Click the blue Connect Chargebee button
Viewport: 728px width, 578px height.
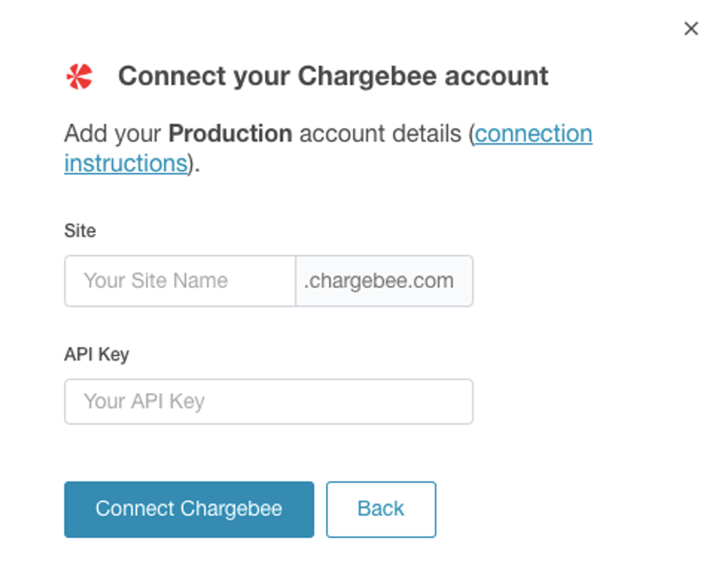pos(189,510)
